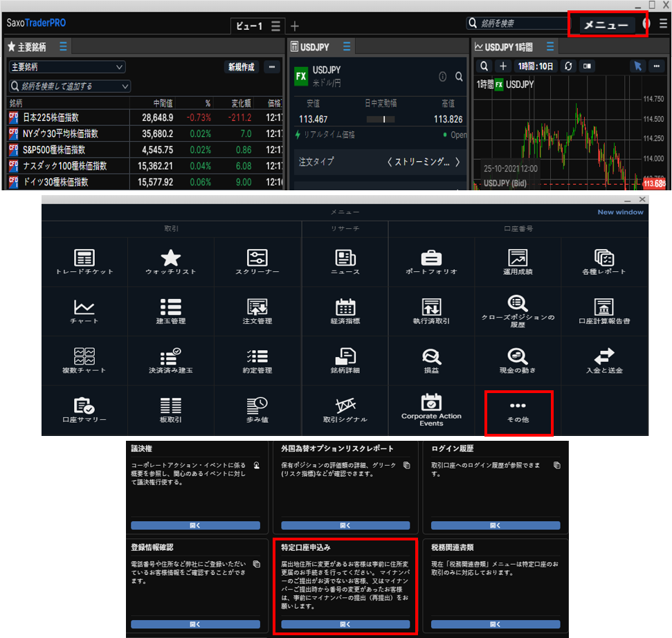
Task: Open クローズポジションの履歴 icon
Action: [x=518, y=311]
